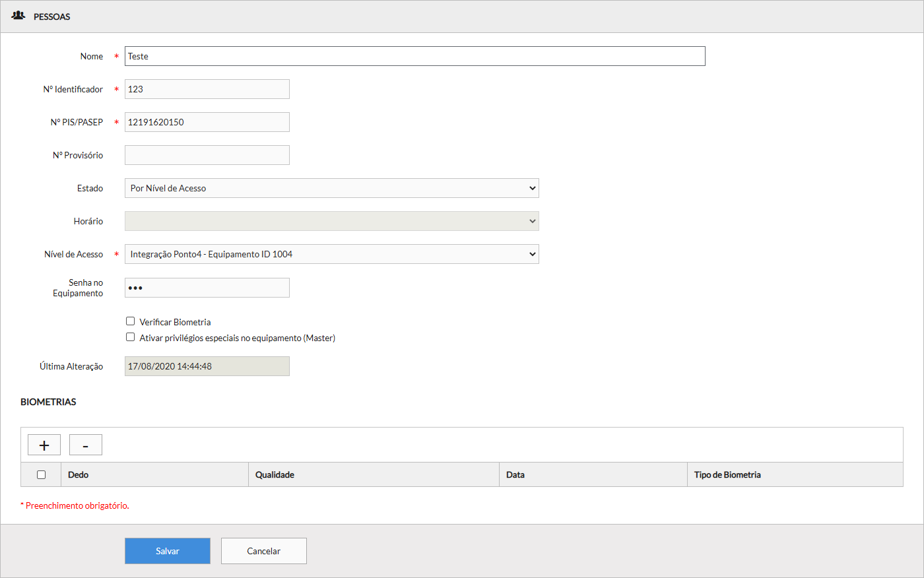This screenshot has height=578, width=924.
Task: Click into the Nº Identificador field
Action: (207, 89)
